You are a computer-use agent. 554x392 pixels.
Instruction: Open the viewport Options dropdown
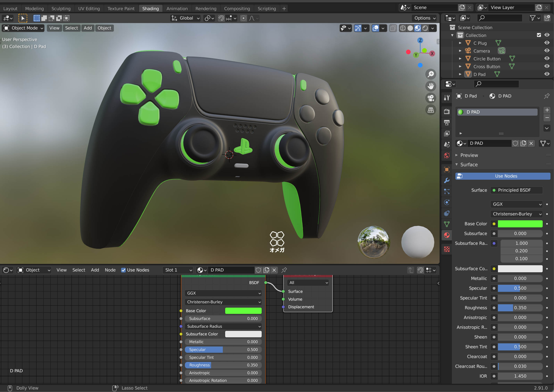pyautogui.click(x=425, y=18)
